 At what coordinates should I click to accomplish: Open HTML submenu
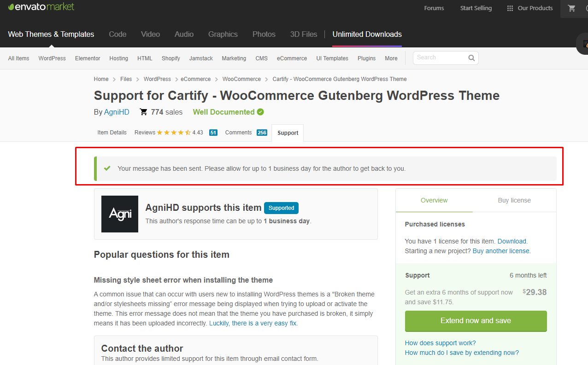(145, 58)
